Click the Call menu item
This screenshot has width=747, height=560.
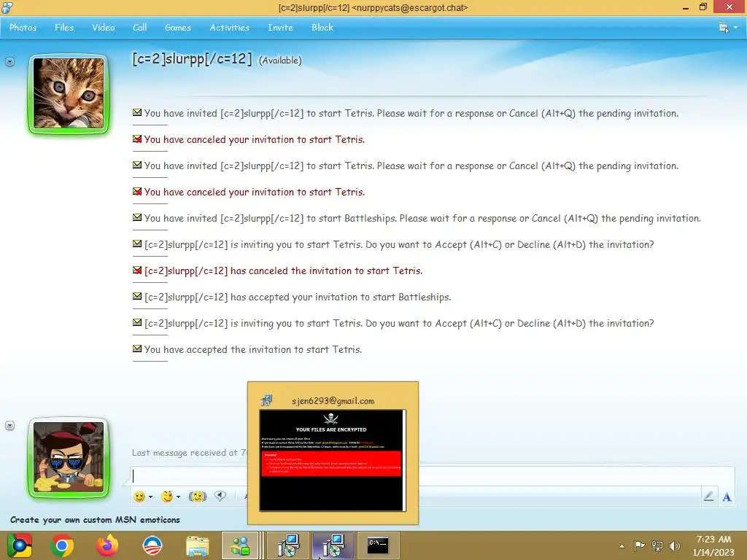click(x=139, y=28)
